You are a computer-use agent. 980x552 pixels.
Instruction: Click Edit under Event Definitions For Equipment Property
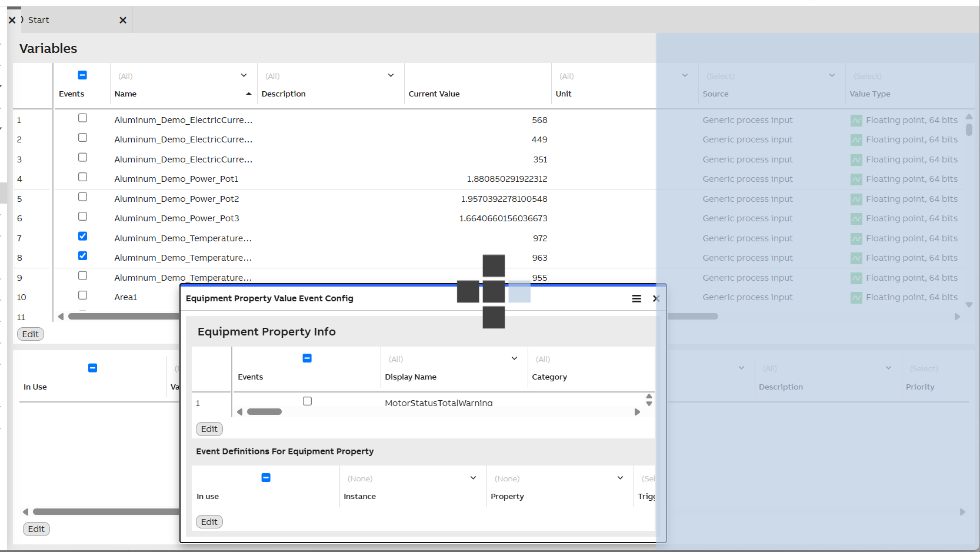coord(209,522)
